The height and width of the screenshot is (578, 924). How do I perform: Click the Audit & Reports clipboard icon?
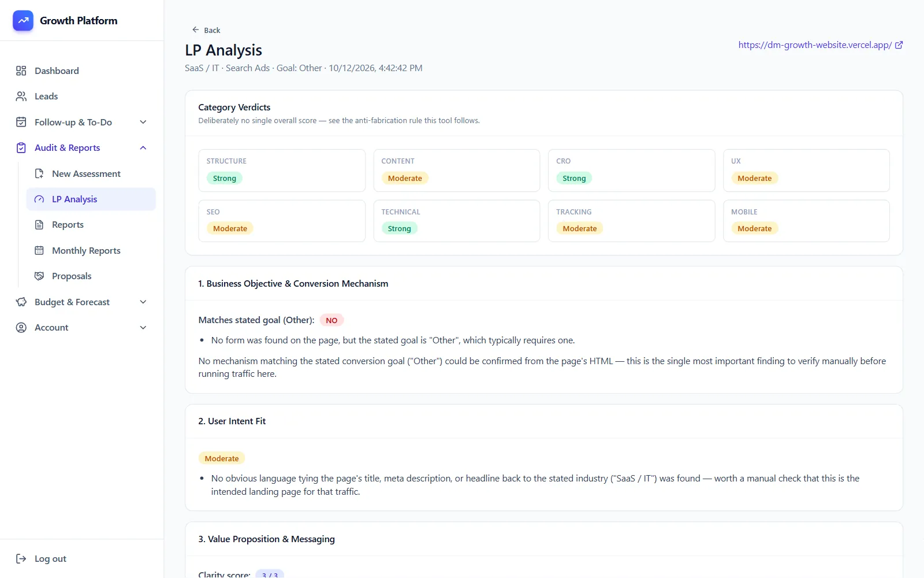click(x=21, y=148)
